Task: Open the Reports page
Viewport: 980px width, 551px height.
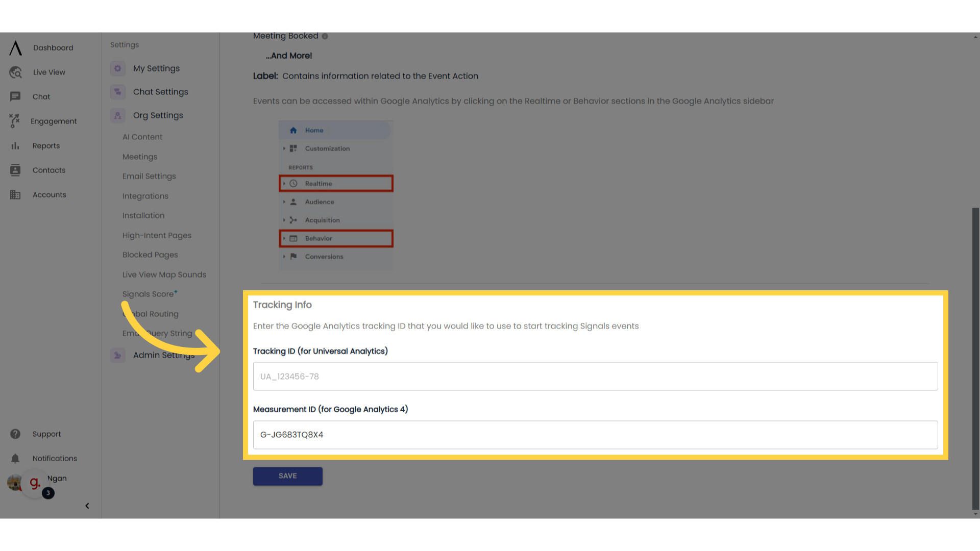Action: coord(46,146)
